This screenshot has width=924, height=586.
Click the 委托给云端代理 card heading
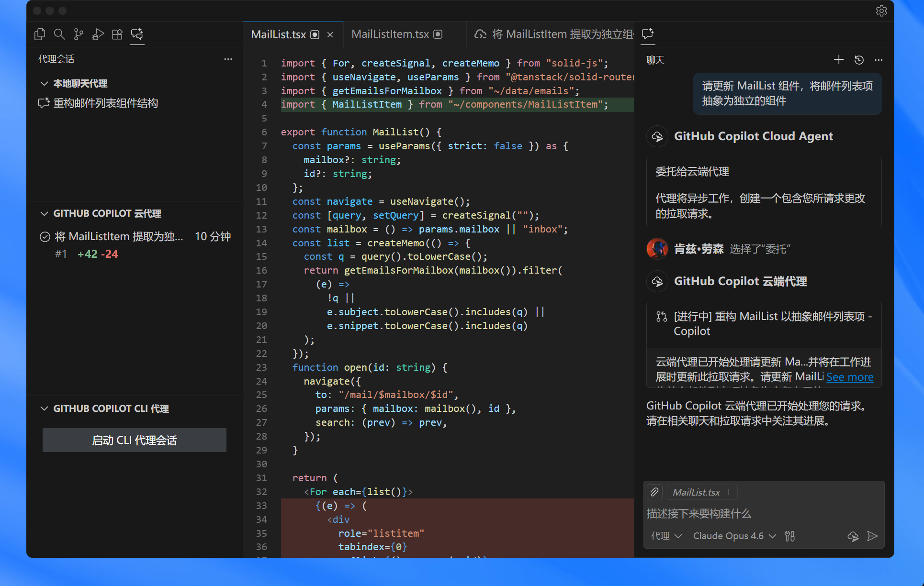pyautogui.click(x=692, y=172)
